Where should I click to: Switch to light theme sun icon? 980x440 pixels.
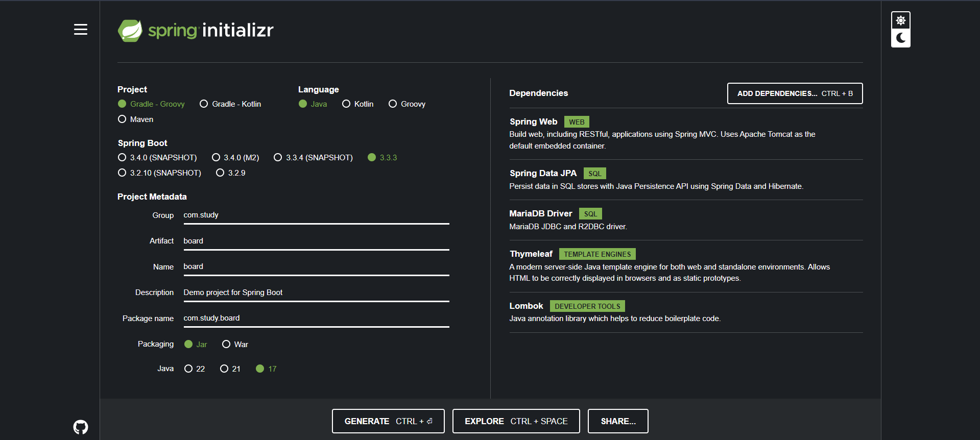[x=901, y=20]
